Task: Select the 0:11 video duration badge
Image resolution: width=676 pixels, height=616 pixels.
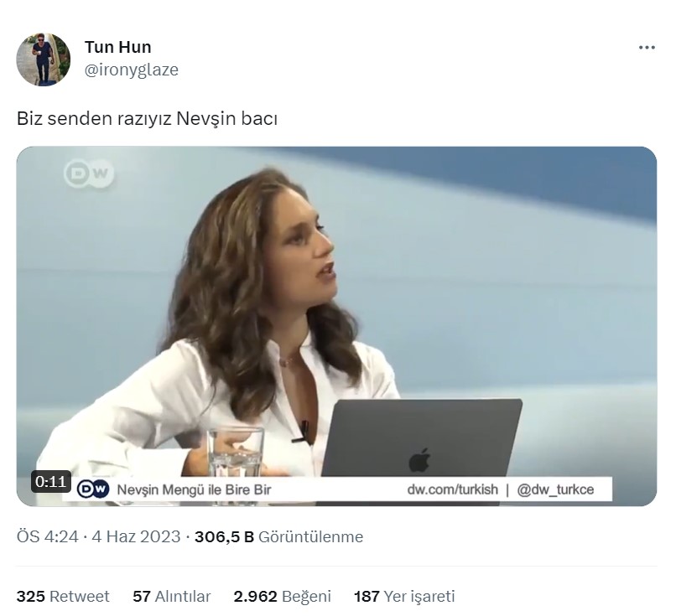Action: pyautogui.click(x=51, y=482)
